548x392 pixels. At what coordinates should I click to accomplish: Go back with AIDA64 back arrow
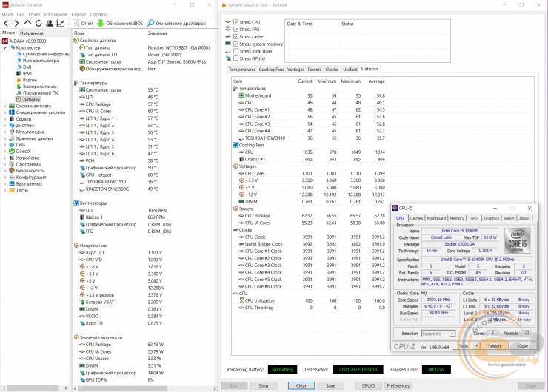6,24
